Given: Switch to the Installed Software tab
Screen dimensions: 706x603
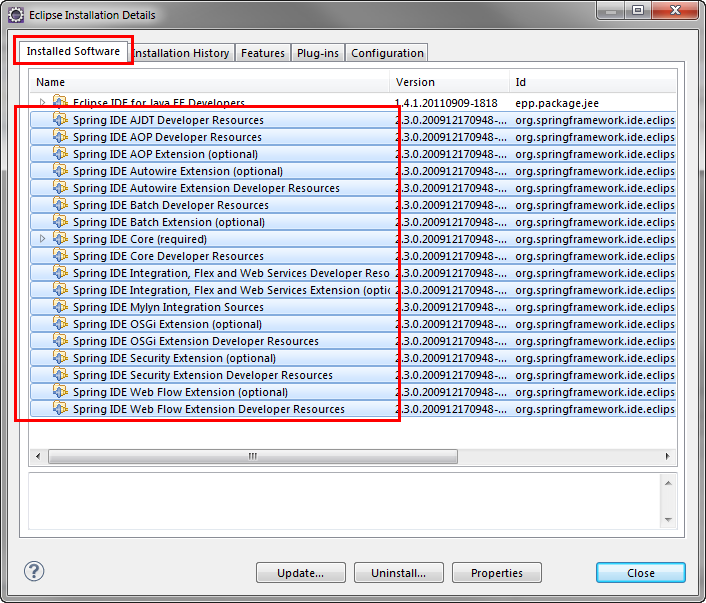Looking at the screenshot, I should (73, 51).
